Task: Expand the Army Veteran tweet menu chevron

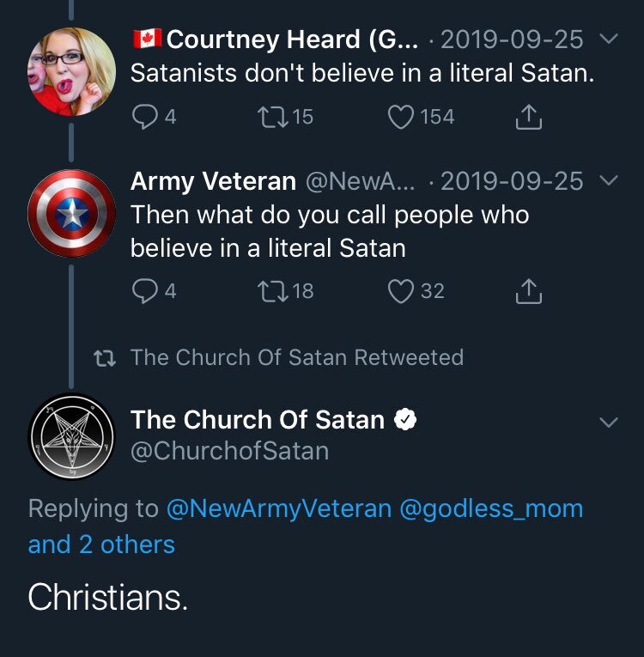Action: (608, 181)
